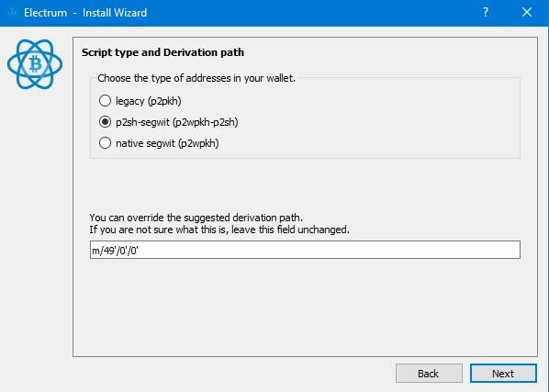Open the question mark help button
Viewport: 549px width, 392px height.
click(x=486, y=13)
